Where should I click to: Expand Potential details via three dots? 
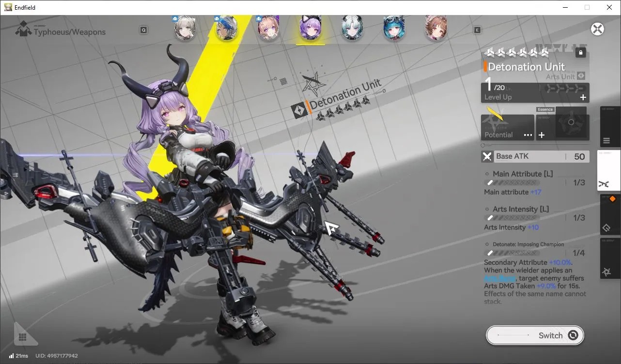(x=528, y=135)
